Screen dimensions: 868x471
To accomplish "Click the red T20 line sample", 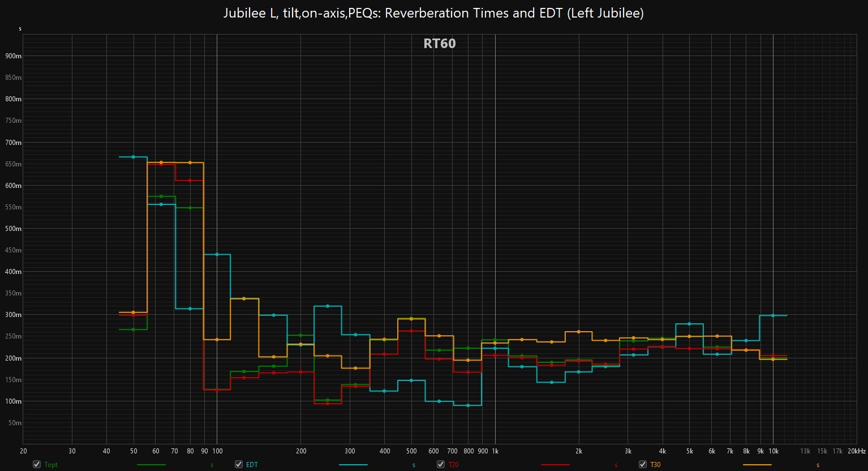I will click(555, 465).
